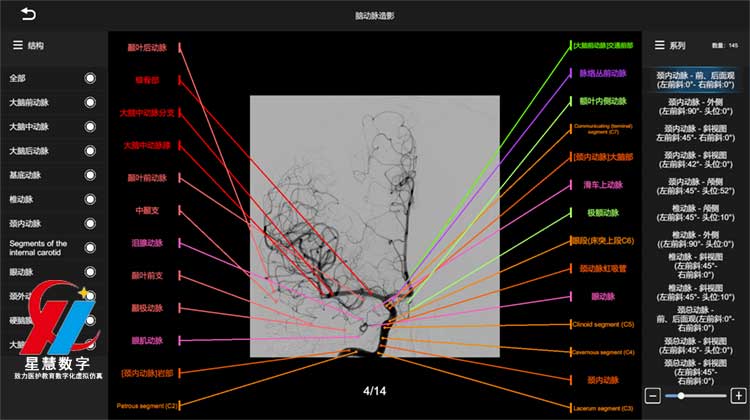Click the angiogram image in the center
750x420 pixels.
click(x=374, y=225)
